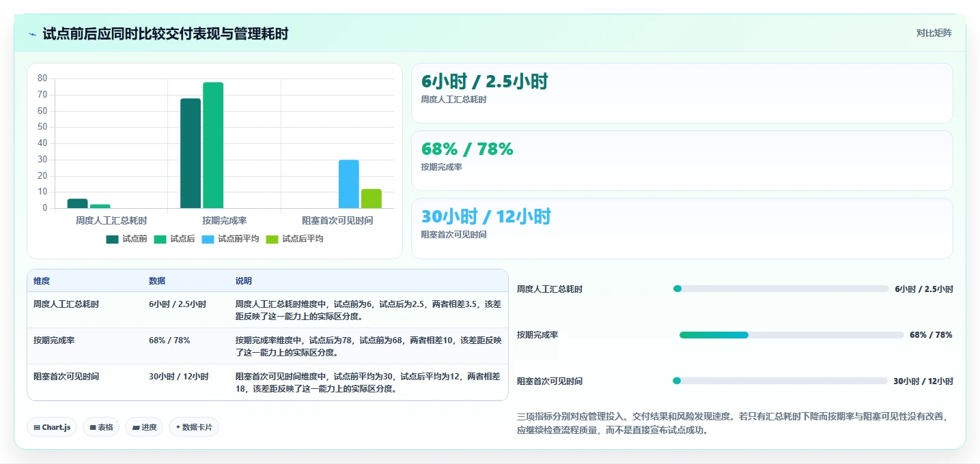Toggle the 试点前平均 legend series
Screen dimensions: 980x464
point(230,239)
